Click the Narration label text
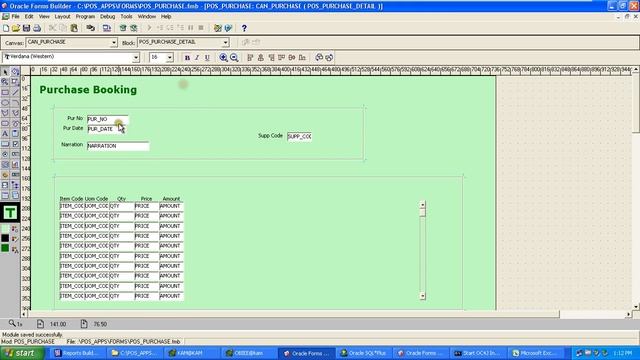This screenshot has width=640, height=360. [x=72, y=144]
